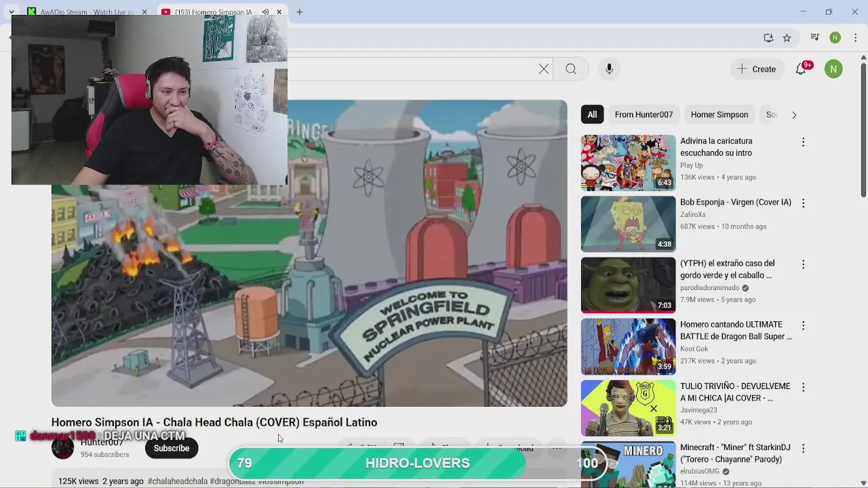Open the Bob Esponja - Virgen title link
This screenshot has height=488, width=868.
pyautogui.click(x=736, y=202)
